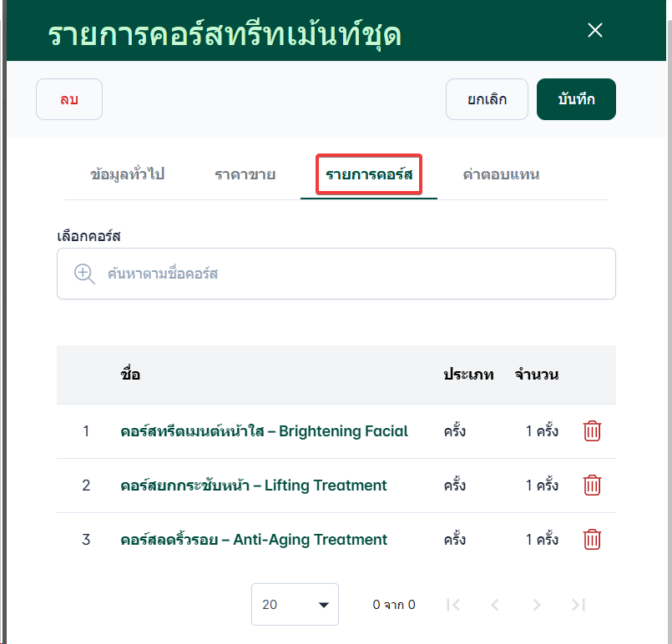Open the คอร์สทรีตเมนต์หน้าใส – Brightening Facial link
Viewport: 672px width, 644px height.
point(264,431)
